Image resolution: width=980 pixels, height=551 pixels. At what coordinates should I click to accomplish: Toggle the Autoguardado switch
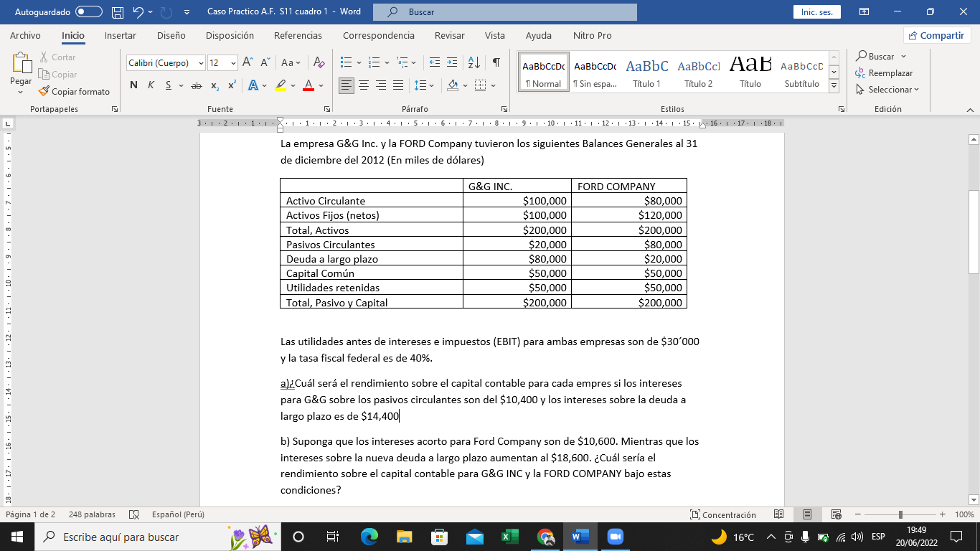tap(88, 12)
